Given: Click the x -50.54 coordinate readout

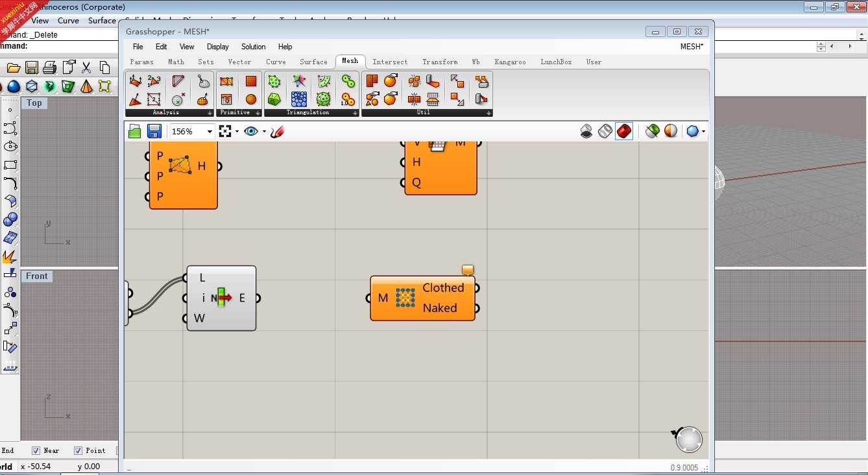Looking at the screenshot, I should coord(36,466).
